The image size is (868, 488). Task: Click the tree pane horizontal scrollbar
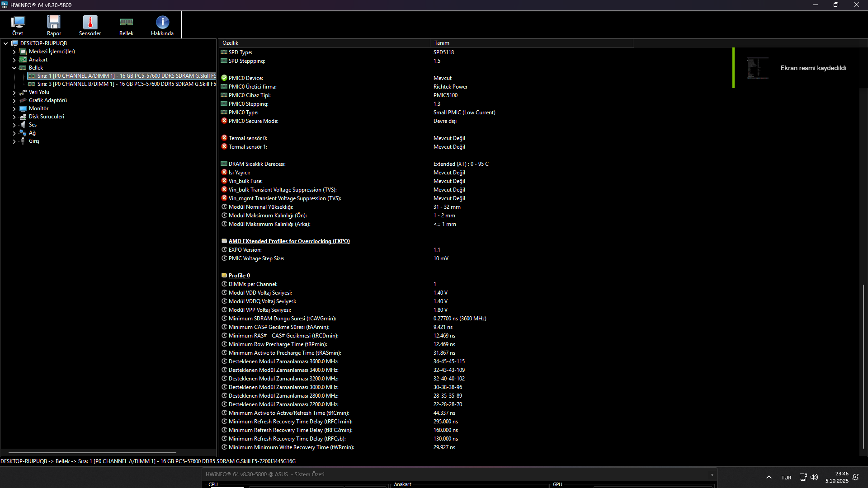click(92, 452)
